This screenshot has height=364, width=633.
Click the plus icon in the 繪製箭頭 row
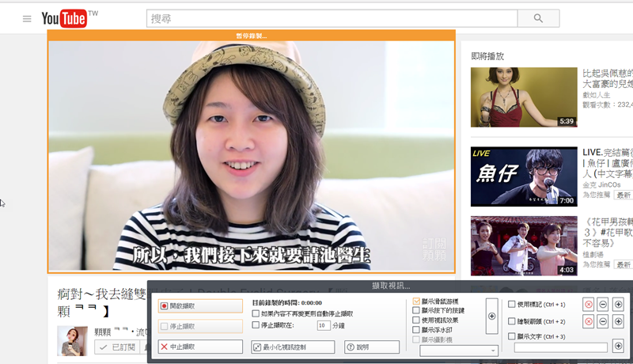[x=618, y=321]
